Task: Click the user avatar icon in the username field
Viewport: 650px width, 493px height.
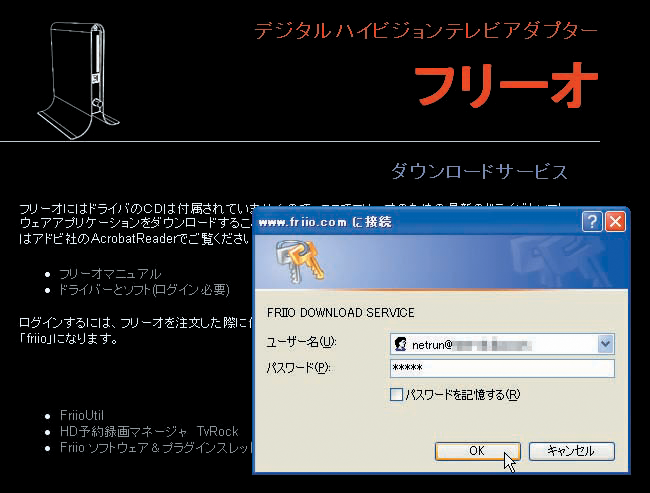Action: [400, 344]
